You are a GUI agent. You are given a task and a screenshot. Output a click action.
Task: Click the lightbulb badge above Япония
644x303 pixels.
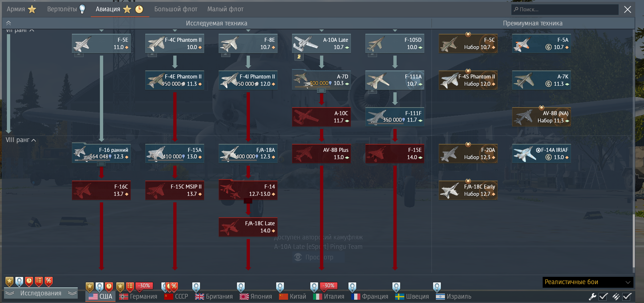241,287
